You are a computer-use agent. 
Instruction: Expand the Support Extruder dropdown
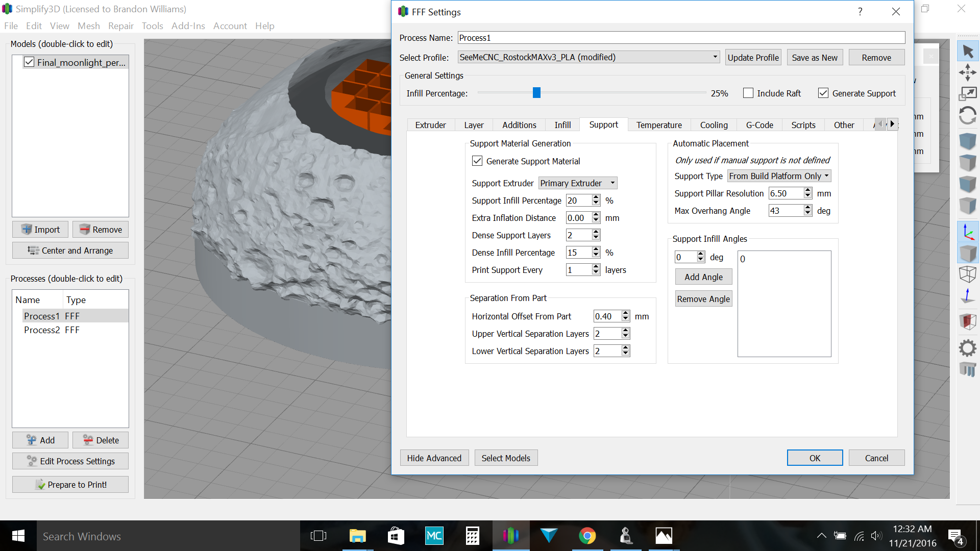578,183
